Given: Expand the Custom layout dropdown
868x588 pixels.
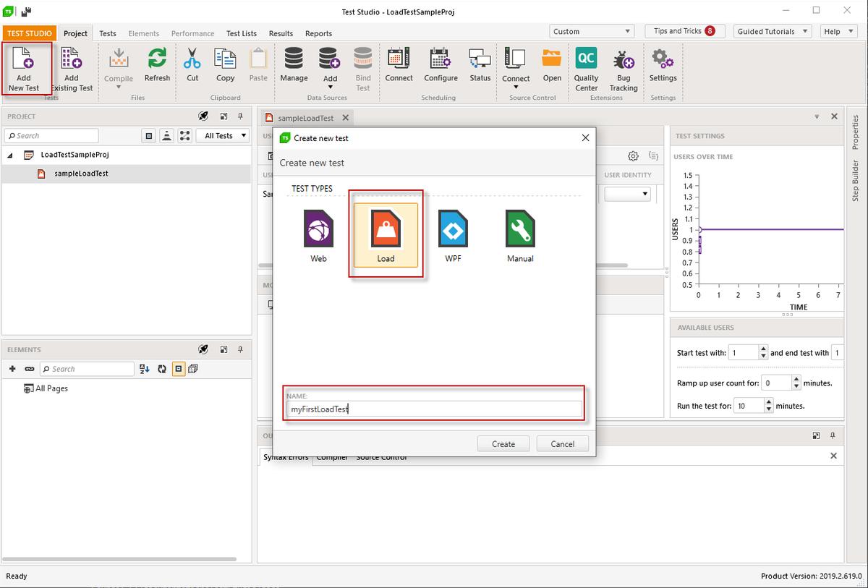Looking at the screenshot, I should point(592,32).
